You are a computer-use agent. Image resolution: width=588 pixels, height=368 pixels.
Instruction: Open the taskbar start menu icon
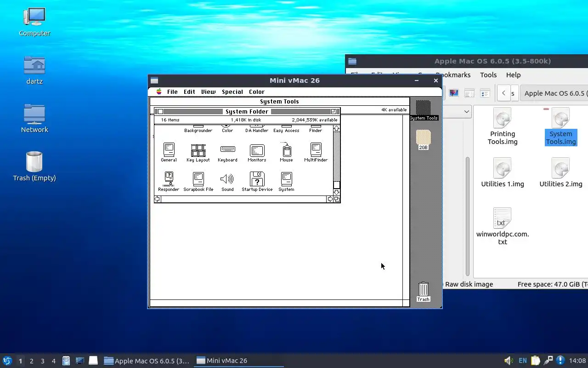pyautogui.click(x=7, y=361)
